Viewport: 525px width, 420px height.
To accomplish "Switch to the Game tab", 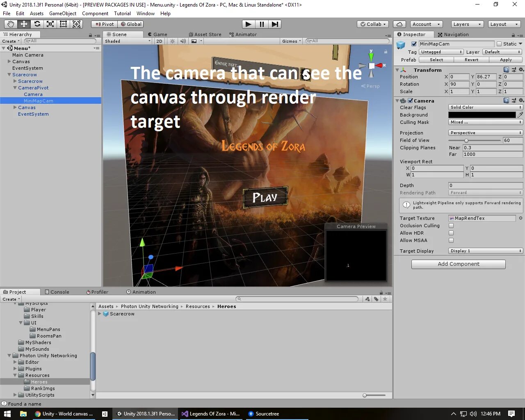I will pyautogui.click(x=157, y=34).
